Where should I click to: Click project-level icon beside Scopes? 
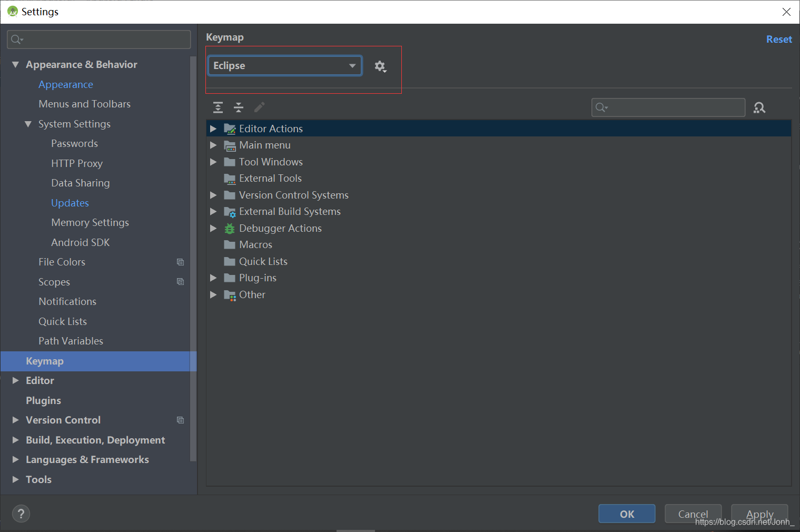click(180, 282)
